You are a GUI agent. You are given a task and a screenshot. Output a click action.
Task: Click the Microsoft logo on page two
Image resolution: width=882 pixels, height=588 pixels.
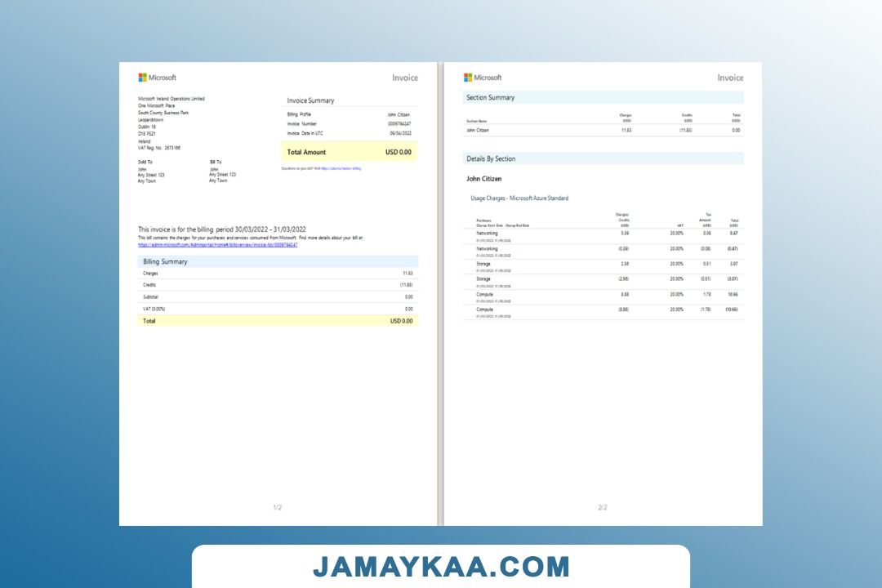click(483, 78)
